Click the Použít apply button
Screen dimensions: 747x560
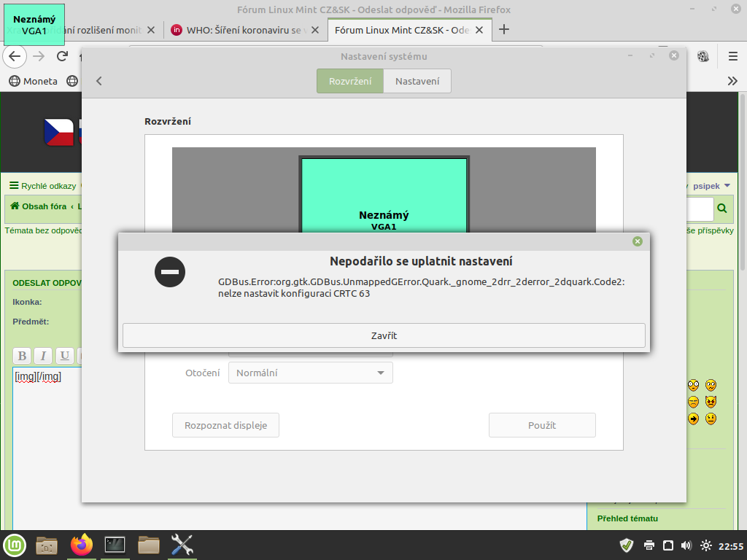tap(542, 425)
